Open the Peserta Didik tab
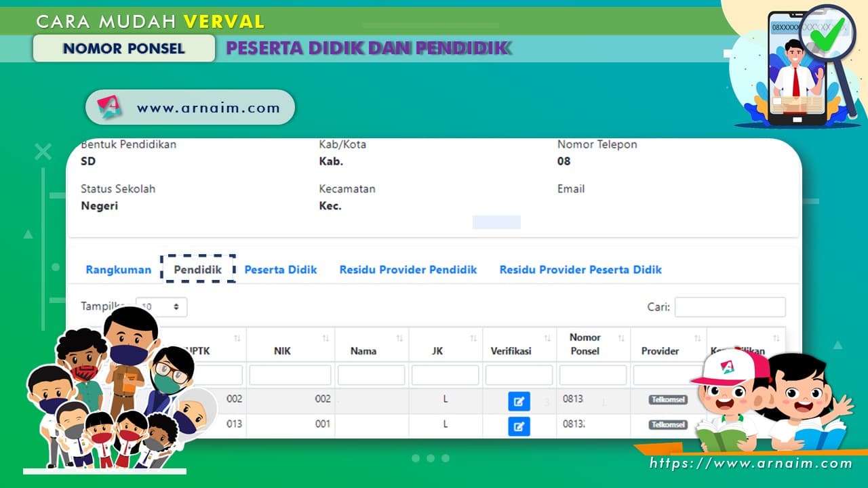The height and width of the screenshot is (488, 868). (x=281, y=270)
